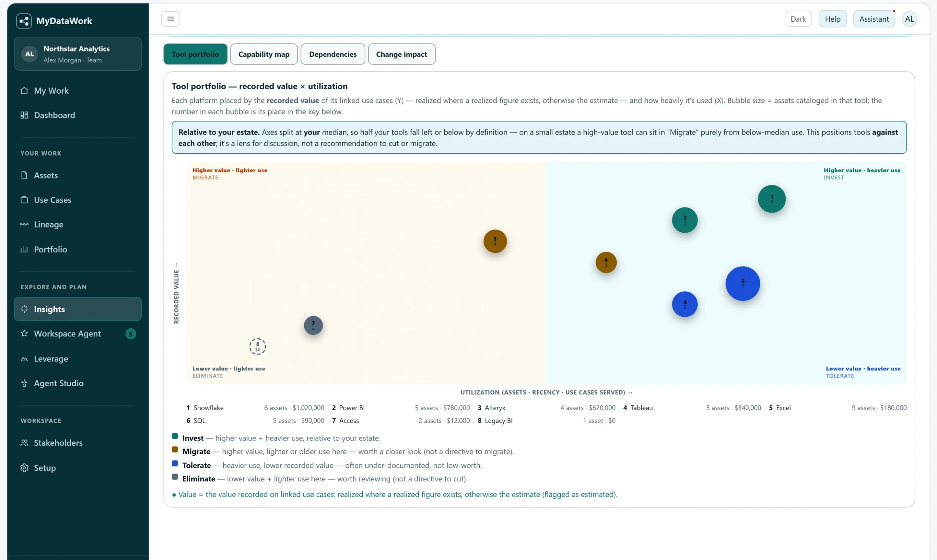Click Access bubble number 7
937x560 pixels.
click(x=313, y=325)
